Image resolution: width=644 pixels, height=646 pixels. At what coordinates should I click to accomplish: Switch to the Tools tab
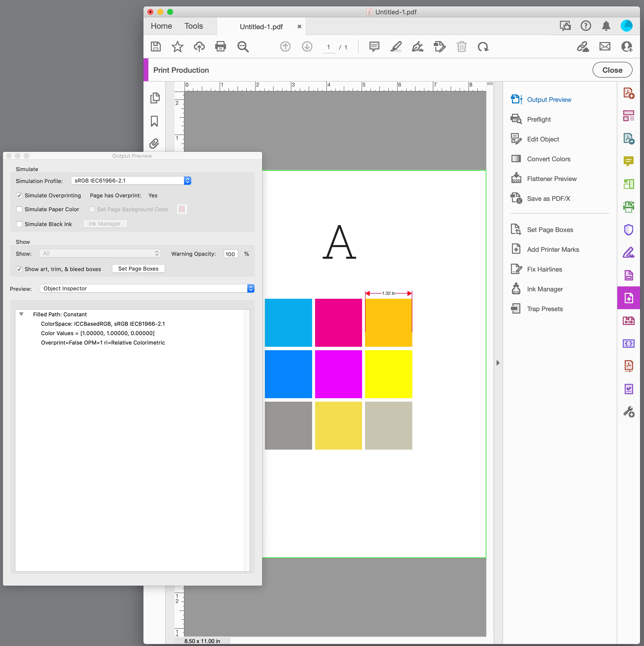[x=194, y=26]
